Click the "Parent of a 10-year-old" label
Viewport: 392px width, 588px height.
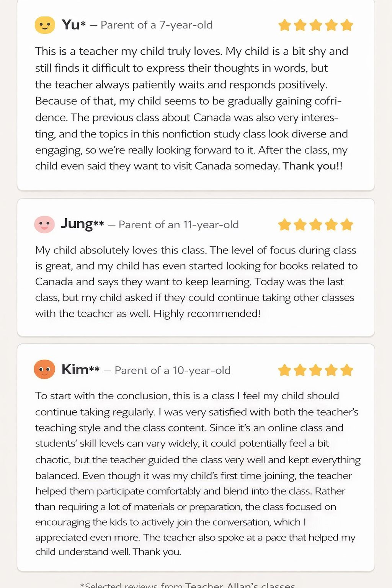click(172, 370)
